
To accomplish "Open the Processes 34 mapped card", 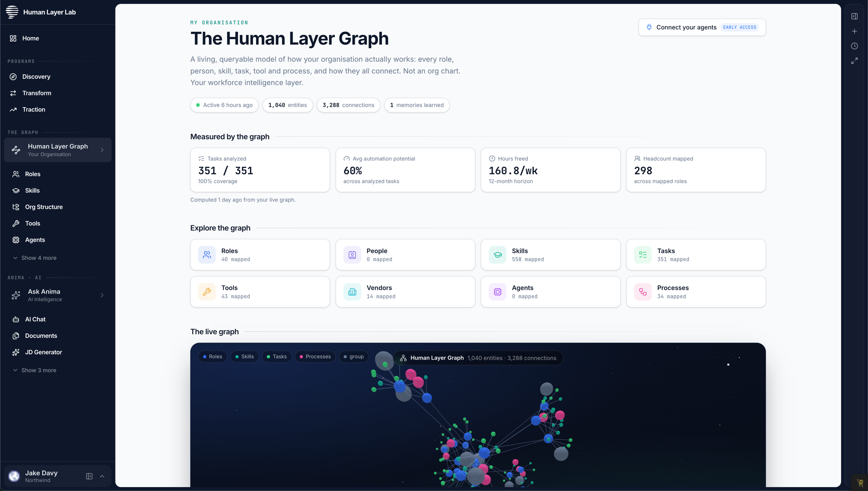I will click(696, 292).
